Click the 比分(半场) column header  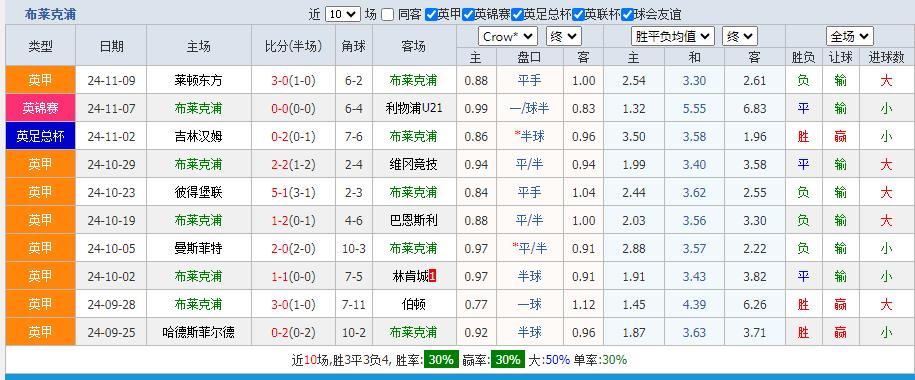pos(293,46)
